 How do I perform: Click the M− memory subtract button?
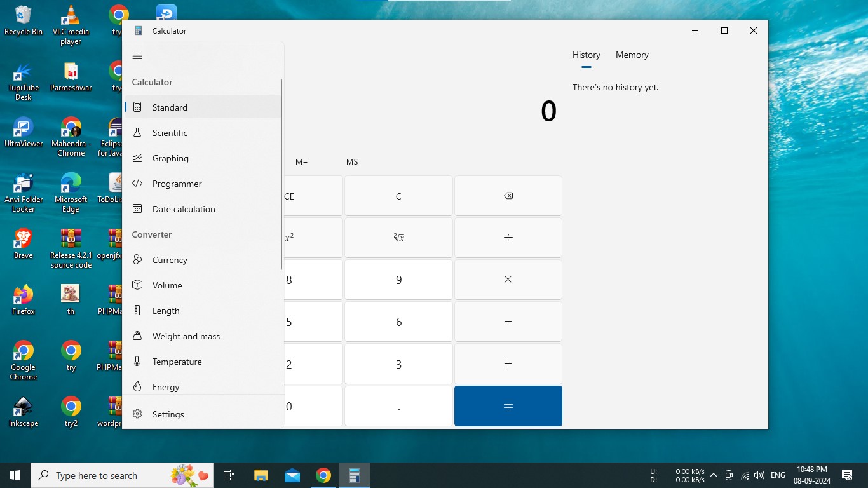tap(302, 162)
